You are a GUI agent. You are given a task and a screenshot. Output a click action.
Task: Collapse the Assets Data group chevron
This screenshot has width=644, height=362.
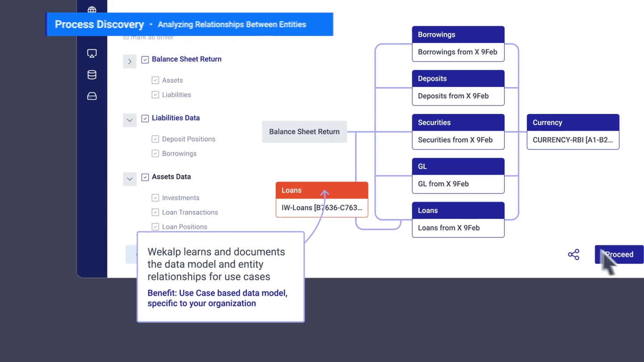coord(130,179)
